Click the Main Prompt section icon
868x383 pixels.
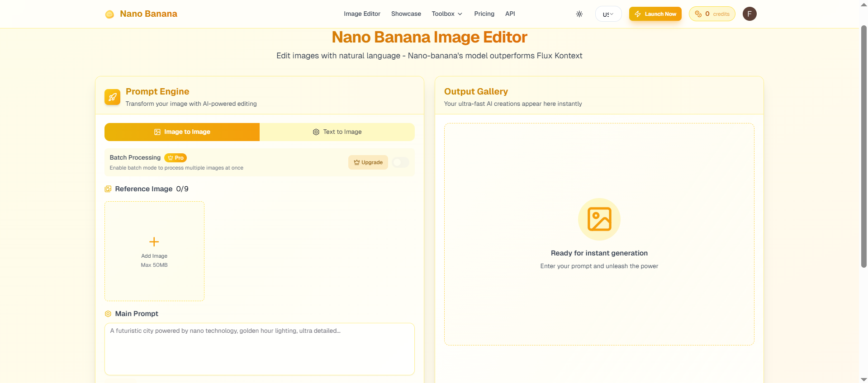(x=108, y=314)
